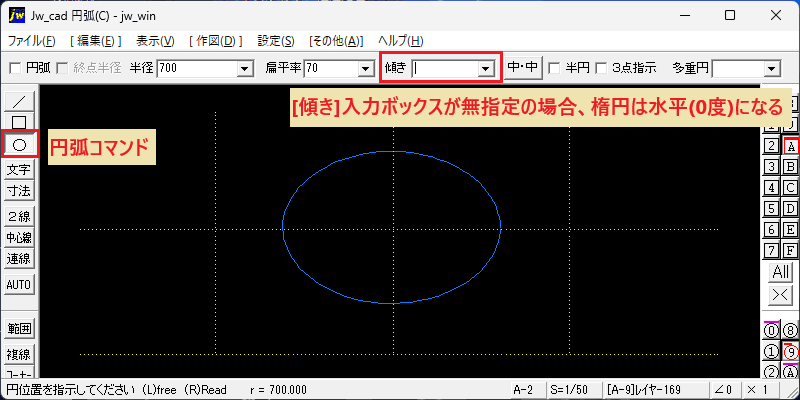
Task: Select the 連線 connected line tool
Action: tap(19, 259)
